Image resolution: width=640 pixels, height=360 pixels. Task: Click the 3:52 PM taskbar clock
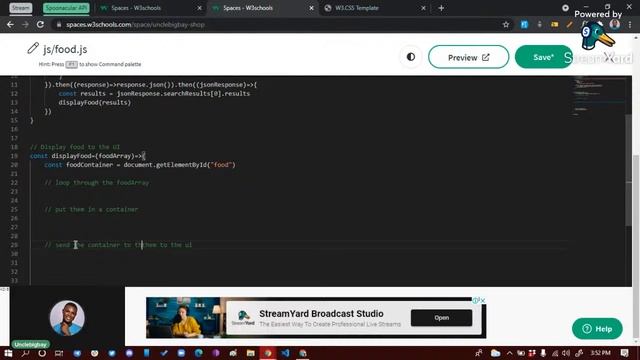[600, 353]
